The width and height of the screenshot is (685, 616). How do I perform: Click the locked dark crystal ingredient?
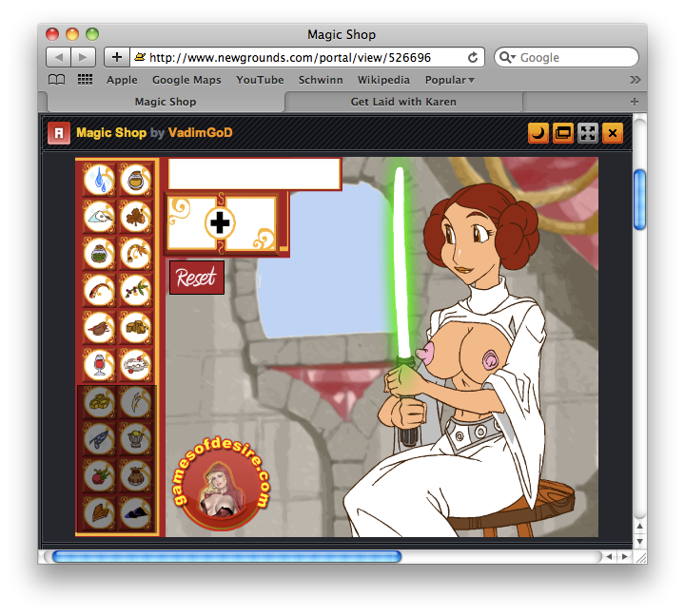click(135, 513)
